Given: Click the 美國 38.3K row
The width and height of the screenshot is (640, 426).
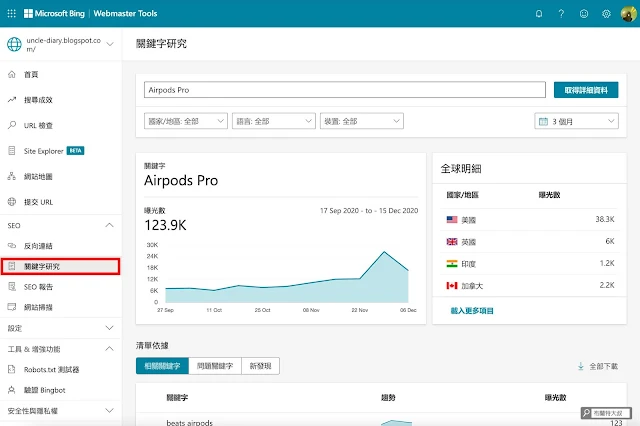Looking at the screenshot, I should click(530, 220).
